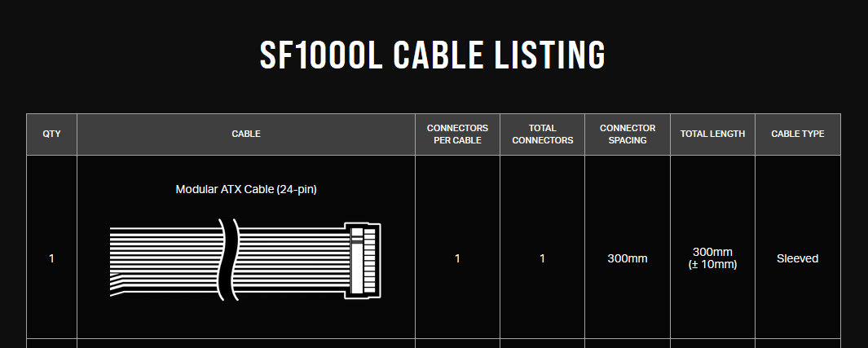Image resolution: width=868 pixels, height=348 pixels.
Task: Click the SF1000L Cable Listing heading
Action: click(x=433, y=55)
